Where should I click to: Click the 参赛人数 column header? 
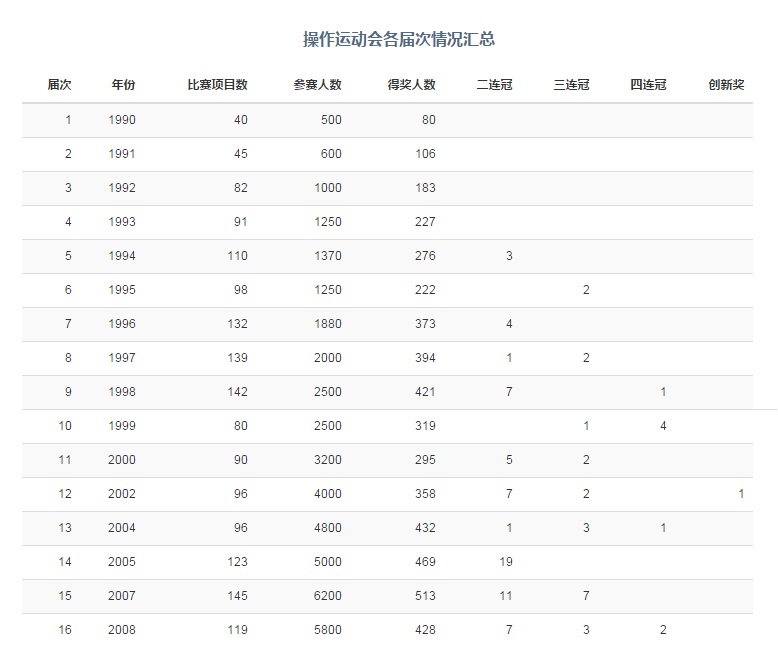tap(317, 85)
